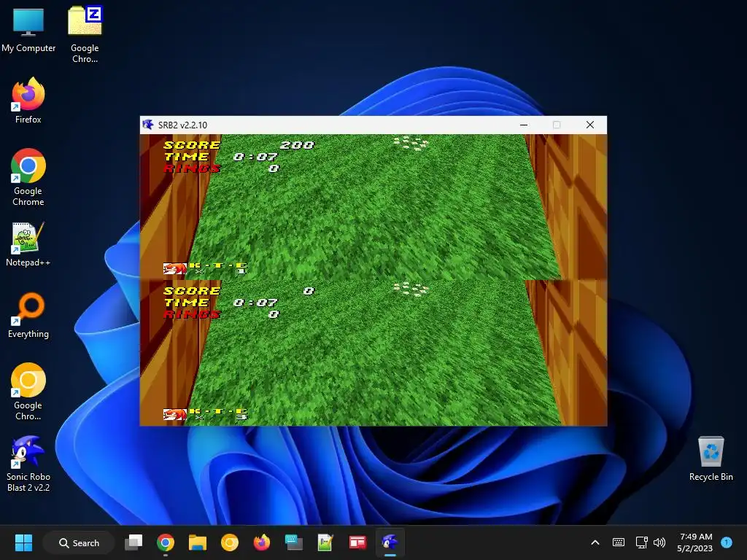Screen dimensions: 747x560
Task: Click Windows Start button in taskbar
Action: click(x=23, y=542)
